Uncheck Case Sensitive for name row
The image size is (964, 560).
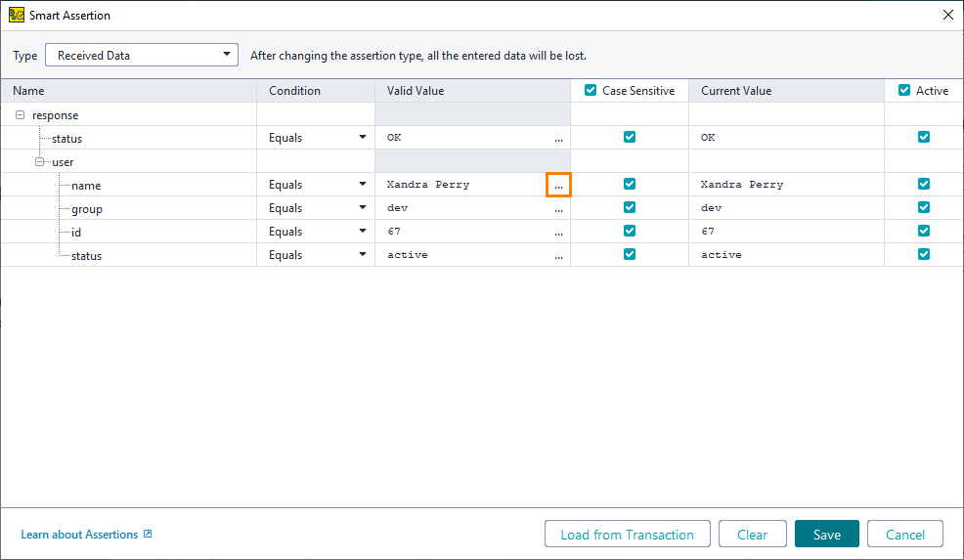[629, 184]
